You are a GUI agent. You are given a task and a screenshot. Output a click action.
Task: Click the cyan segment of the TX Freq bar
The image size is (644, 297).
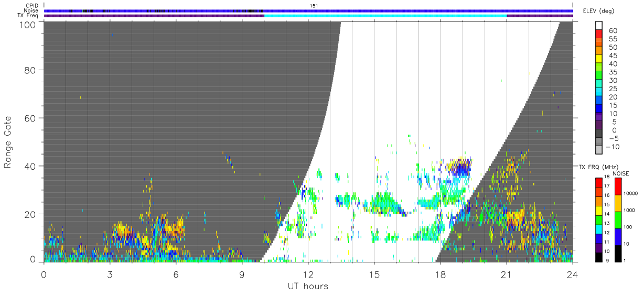(385, 16)
